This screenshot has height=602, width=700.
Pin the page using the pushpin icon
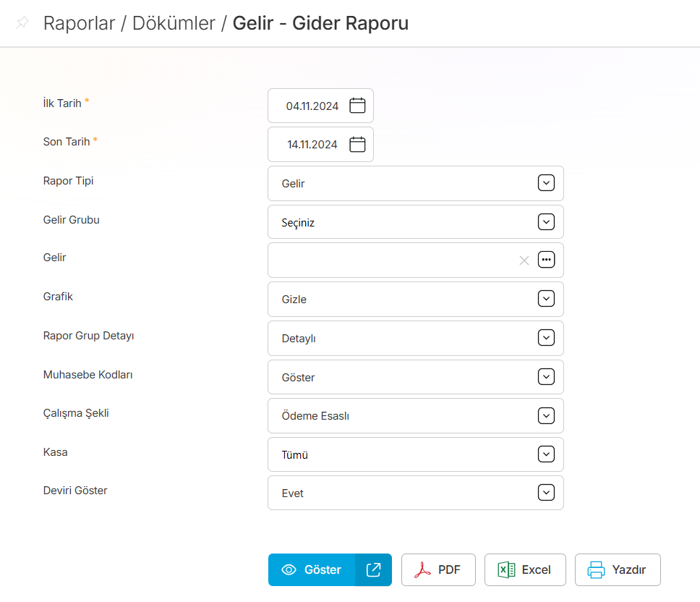click(22, 22)
